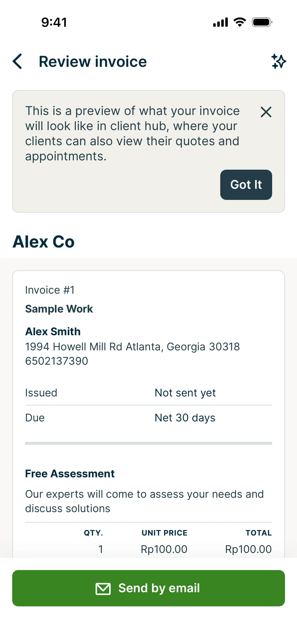Tap the Wi-Fi status icon
Screen dimensions: 297x644
tap(239, 22)
